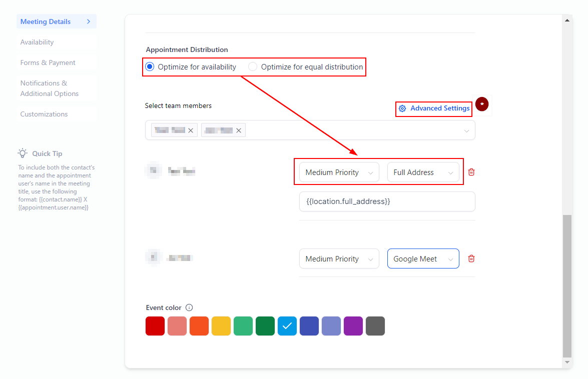The image size is (588, 379).
Task: Open the Full Address location dropdown
Action: click(423, 172)
